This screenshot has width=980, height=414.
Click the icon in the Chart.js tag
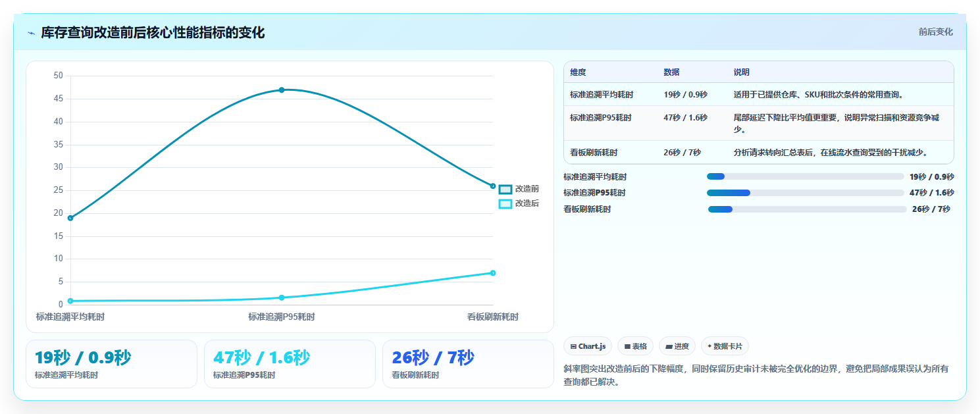point(573,346)
